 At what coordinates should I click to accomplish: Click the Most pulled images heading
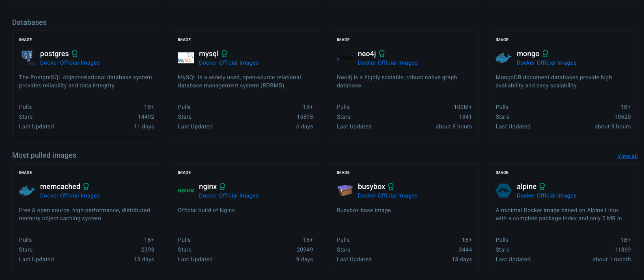44,155
